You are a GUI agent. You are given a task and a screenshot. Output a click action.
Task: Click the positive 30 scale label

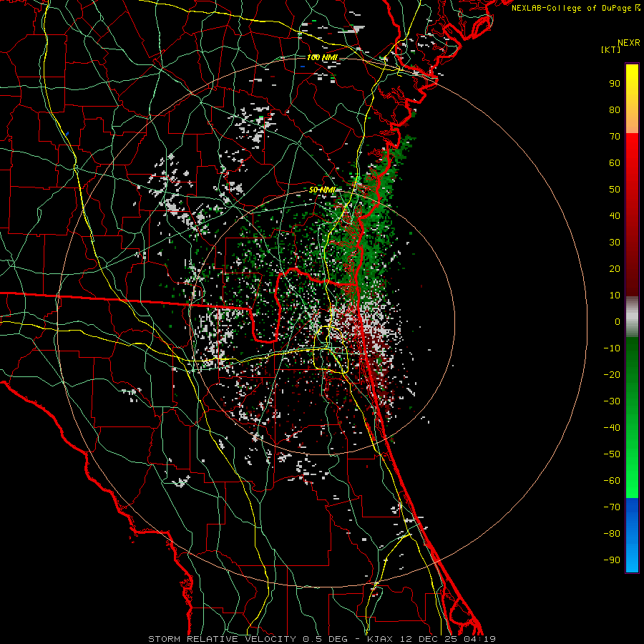(615, 243)
